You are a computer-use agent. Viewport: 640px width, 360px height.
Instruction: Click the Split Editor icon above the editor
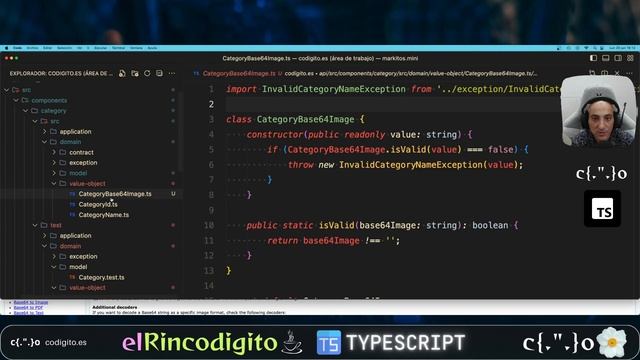tap(604, 73)
